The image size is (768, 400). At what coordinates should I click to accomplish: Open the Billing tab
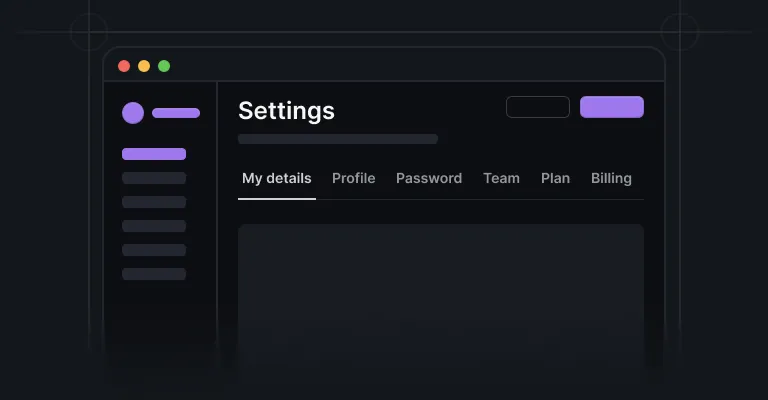pos(611,178)
